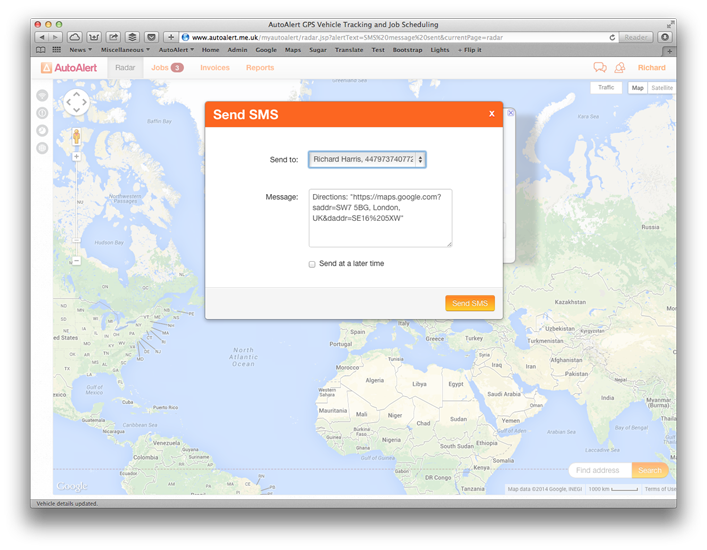Show Top Sites grid icon
707x550 pixels.
click(56, 50)
